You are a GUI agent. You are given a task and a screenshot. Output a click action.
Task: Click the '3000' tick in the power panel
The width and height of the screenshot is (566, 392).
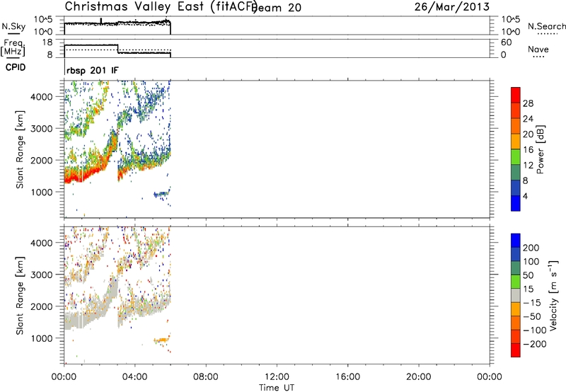(42, 129)
